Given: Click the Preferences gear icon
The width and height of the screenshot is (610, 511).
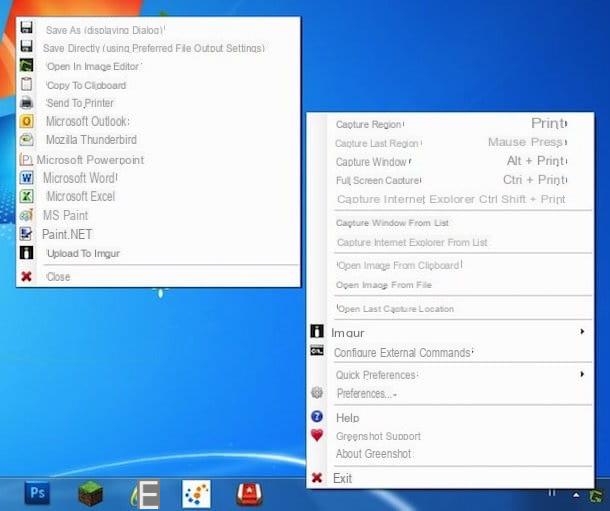Looking at the screenshot, I should (x=317, y=393).
